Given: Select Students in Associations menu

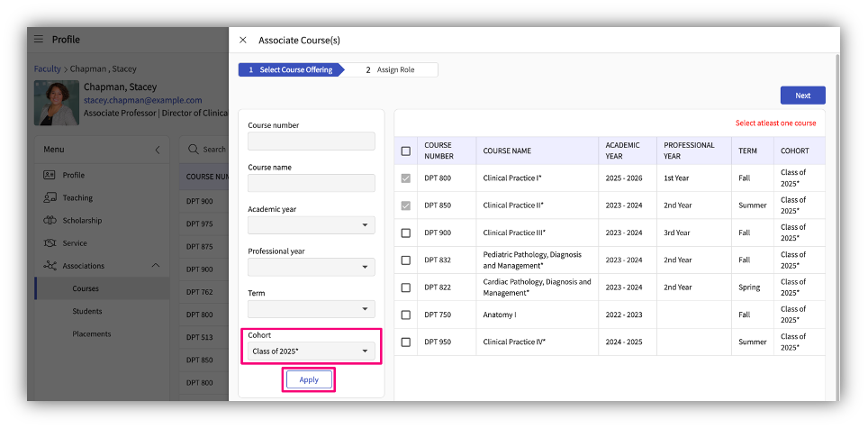Looking at the screenshot, I should pos(87,311).
